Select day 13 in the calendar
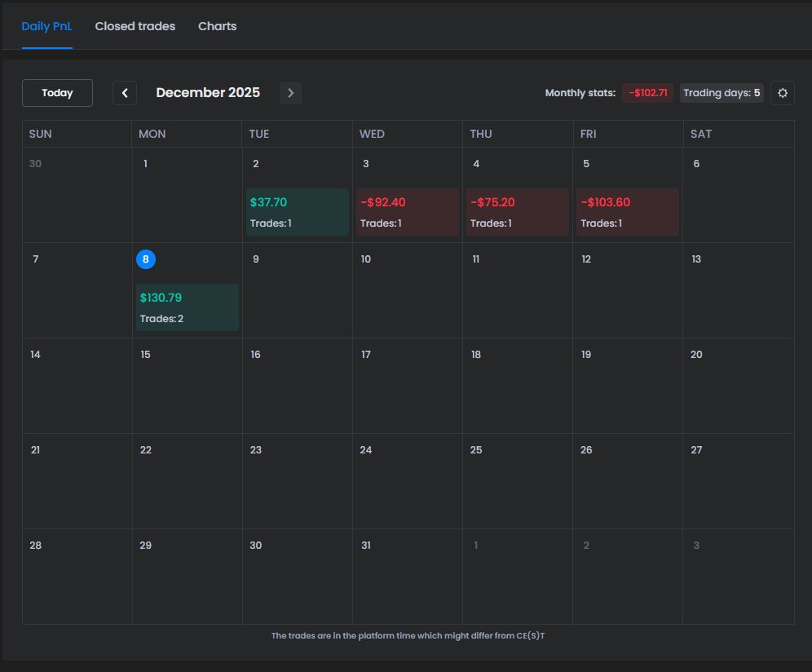The width and height of the screenshot is (812, 672). 696,259
